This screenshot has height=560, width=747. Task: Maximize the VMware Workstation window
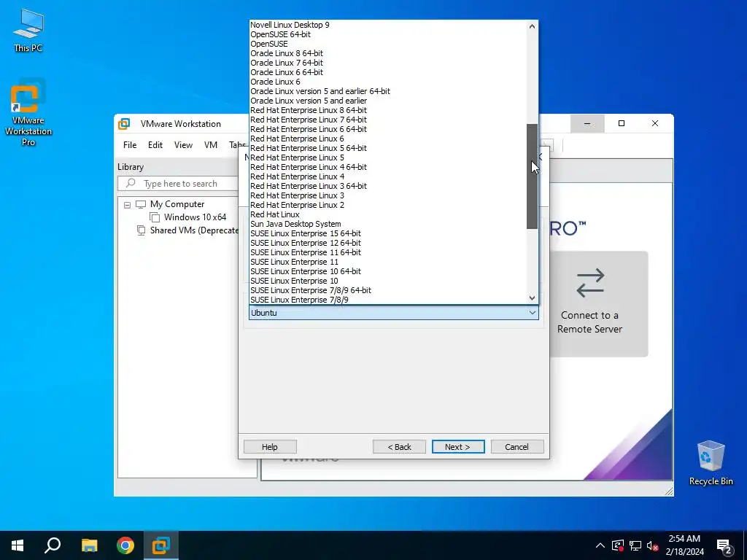[622, 123]
